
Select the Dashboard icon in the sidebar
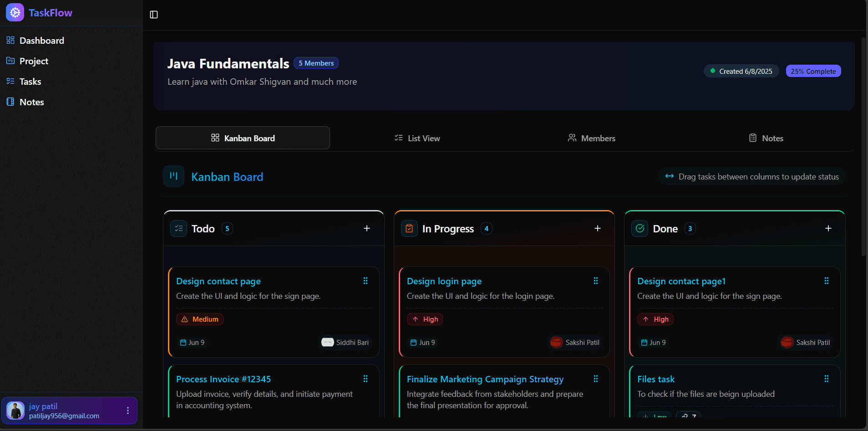coord(10,40)
